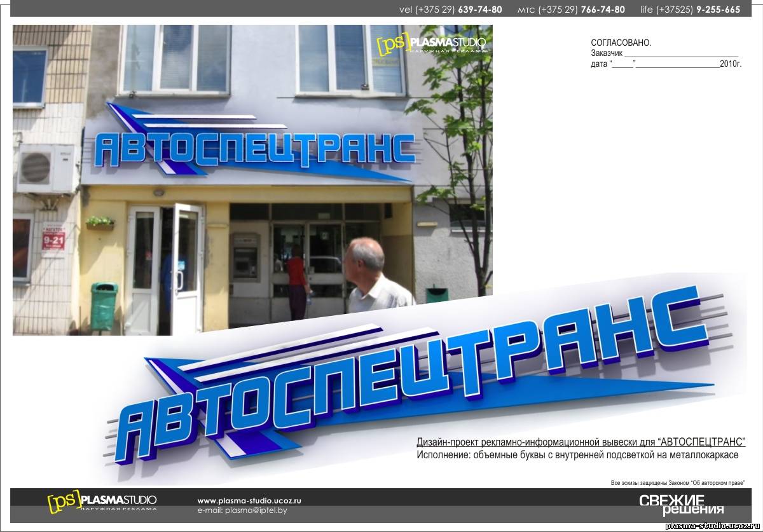Select the "СОГЛАСОВАНО." approval heading

pyautogui.click(x=621, y=43)
